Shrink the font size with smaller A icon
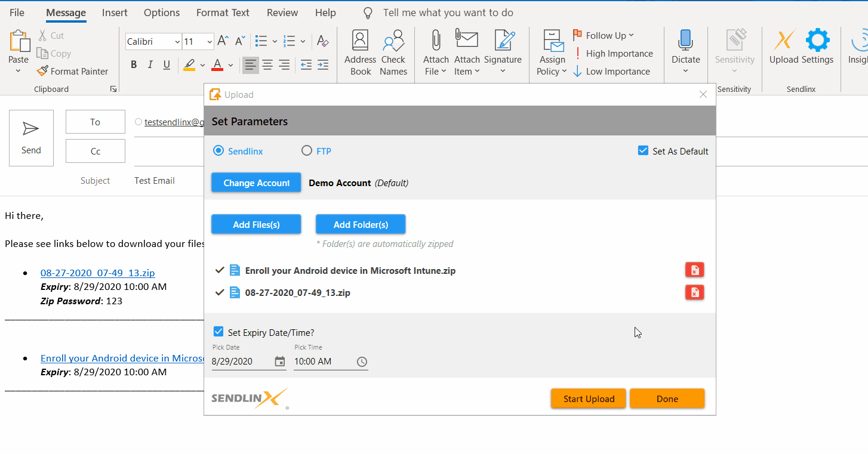Screen dimensions: 868x454 point(240,41)
